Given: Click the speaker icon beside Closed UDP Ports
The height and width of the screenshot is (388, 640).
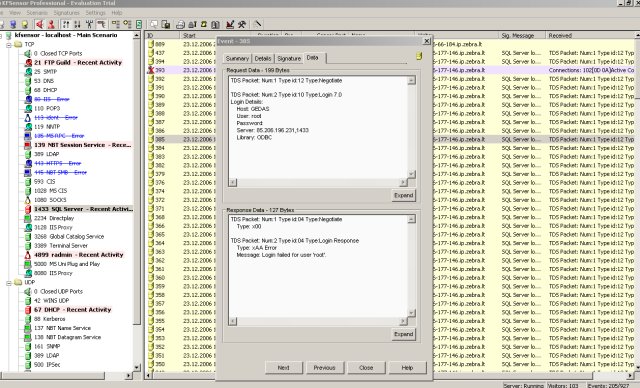Looking at the screenshot, I should coord(28,291).
